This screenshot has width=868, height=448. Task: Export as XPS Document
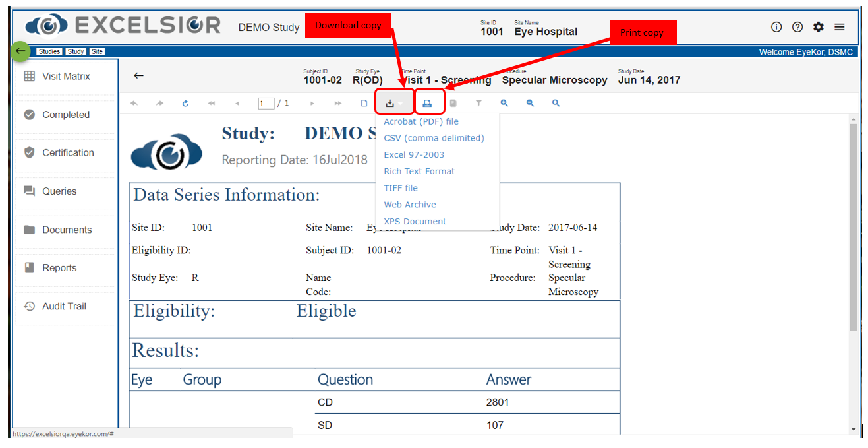pos(415,221)
